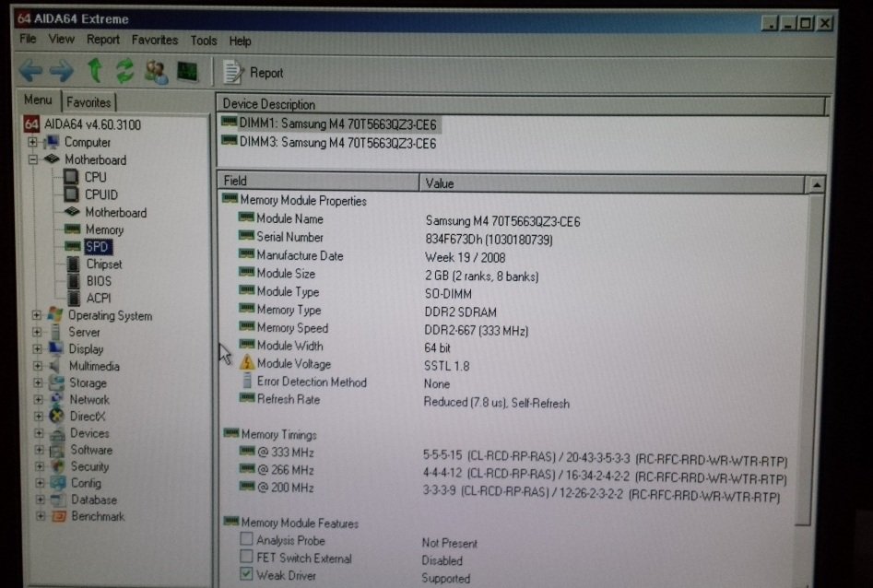This screenshot has width=873, height=588.
Task: Expand the Database tree node
Action: point(40,500)
